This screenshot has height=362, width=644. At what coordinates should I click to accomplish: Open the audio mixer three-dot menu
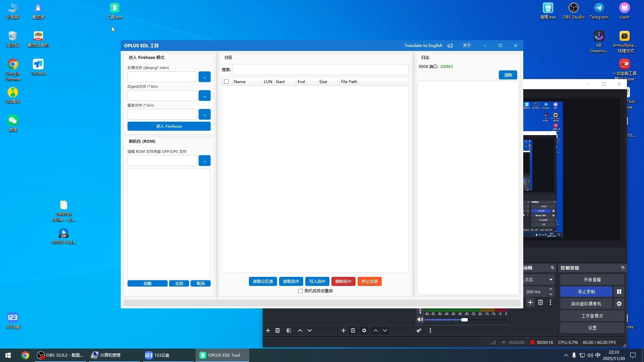(x=430, y=330)
